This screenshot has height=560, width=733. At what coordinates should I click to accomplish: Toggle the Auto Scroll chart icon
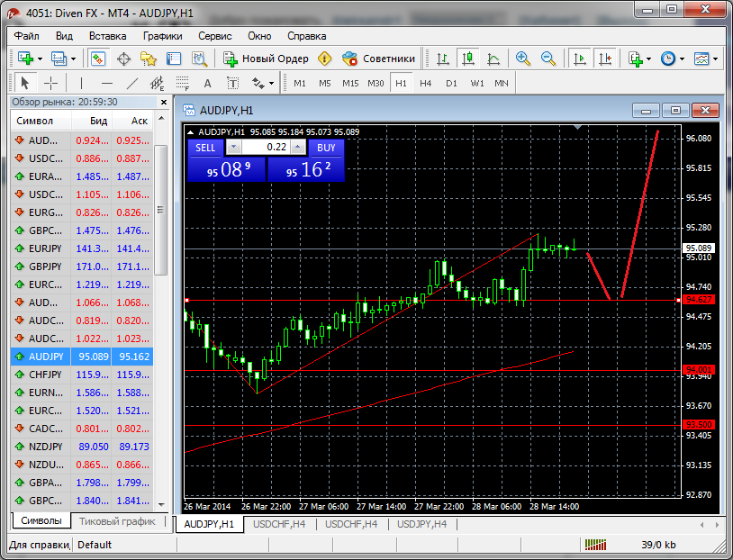point(580,59)
